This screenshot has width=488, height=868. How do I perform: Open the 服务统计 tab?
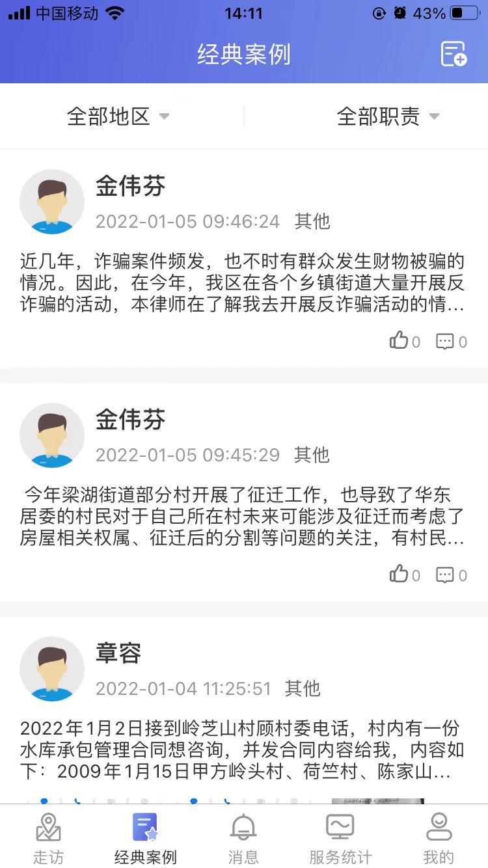tap(340, 838)
